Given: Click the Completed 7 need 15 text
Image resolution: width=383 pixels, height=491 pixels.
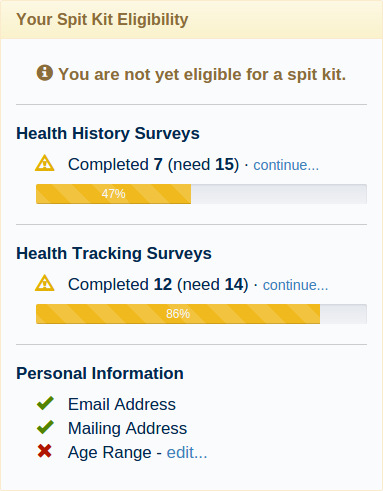Looking at the screenshot, I should pos(153,164).
